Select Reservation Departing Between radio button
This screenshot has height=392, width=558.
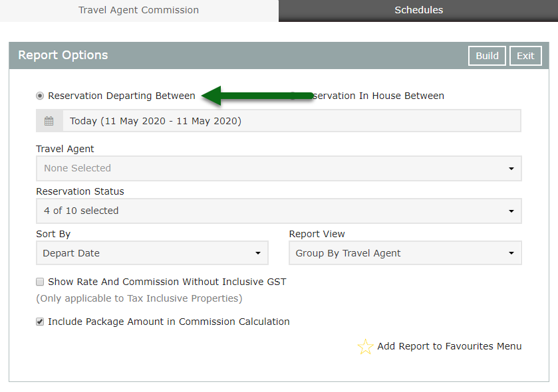tap(40, 96)
